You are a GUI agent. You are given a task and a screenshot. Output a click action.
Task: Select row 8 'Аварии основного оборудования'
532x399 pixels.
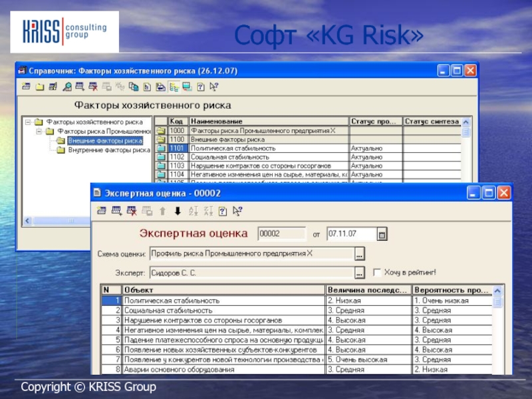297,370
